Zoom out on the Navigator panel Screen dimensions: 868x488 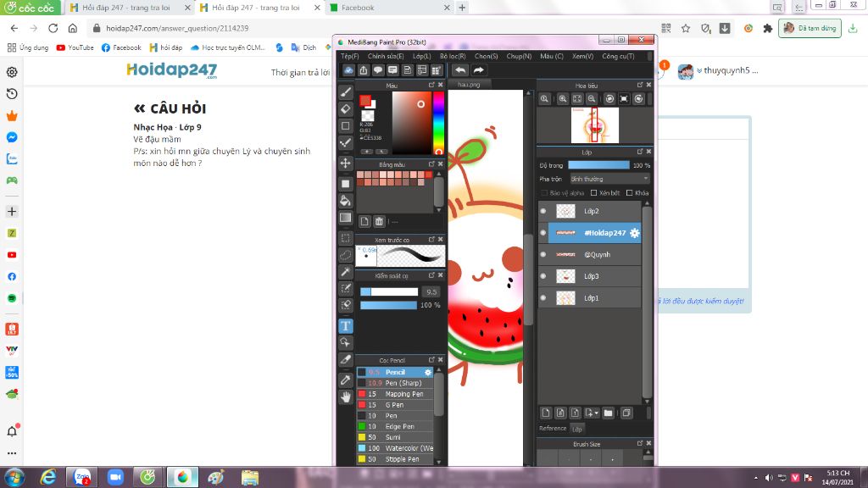coord(591,98)
